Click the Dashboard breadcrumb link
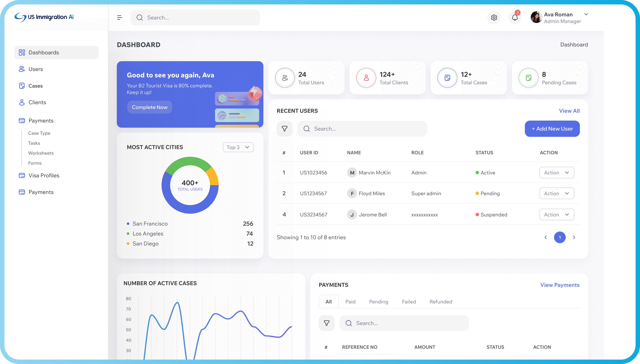The height and width of the screenshot is (364, 640). (x=574, y=45)
